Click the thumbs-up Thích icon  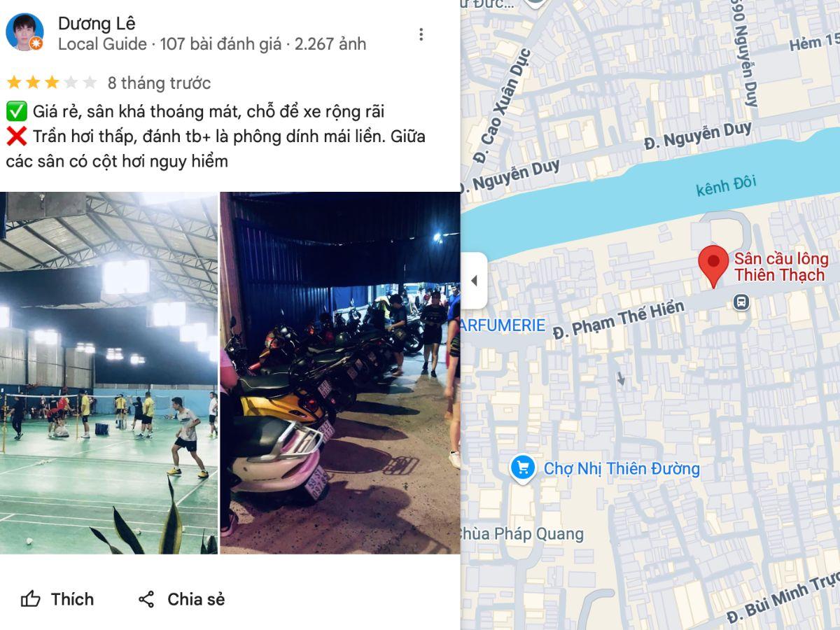[x=31, y=599]
